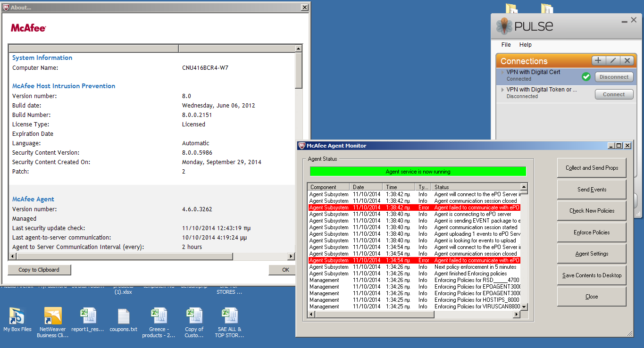The image size is (644, 348).
Task: Click the Connections header in Pulse
Action: [524, 61]
